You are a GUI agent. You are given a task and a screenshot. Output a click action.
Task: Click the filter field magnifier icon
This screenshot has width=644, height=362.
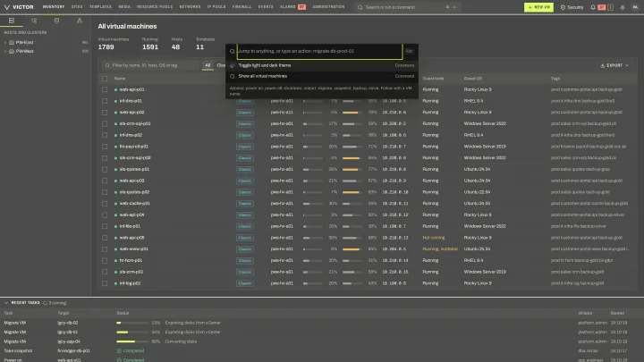tap(107, 65)
